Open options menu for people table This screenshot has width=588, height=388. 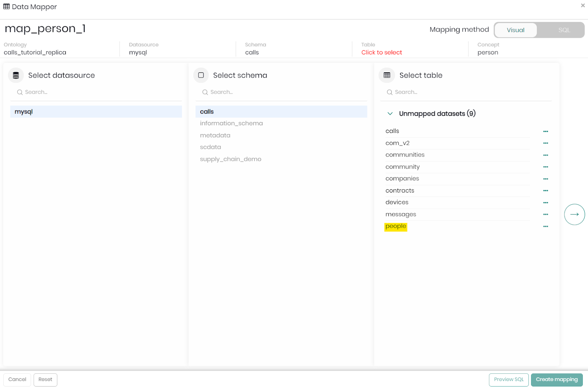(545, 226)
